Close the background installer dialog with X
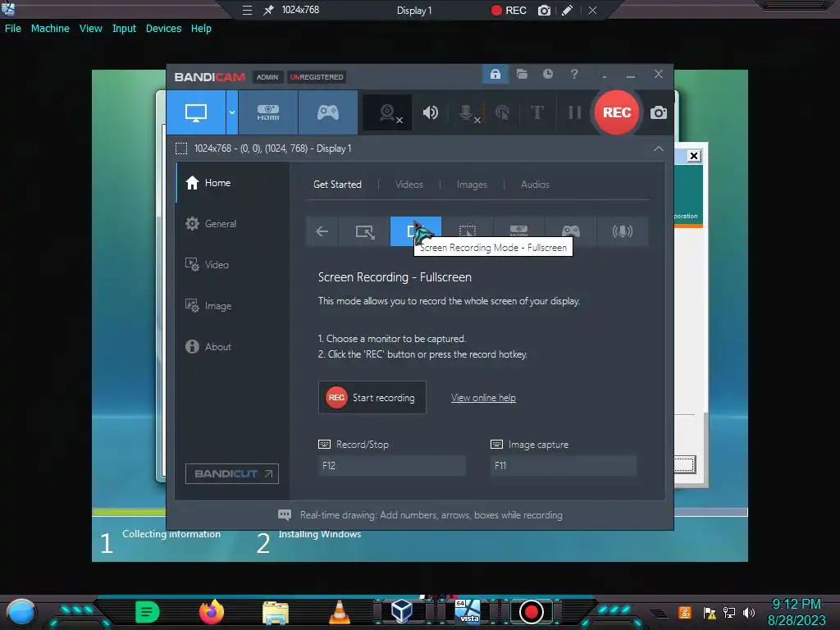Screen dimensions: 840x630 694,156
